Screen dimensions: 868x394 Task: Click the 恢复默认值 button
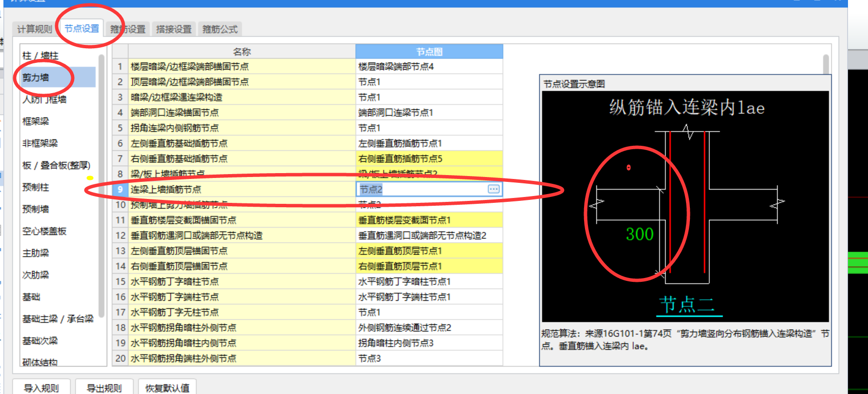[x=167, y=388]
